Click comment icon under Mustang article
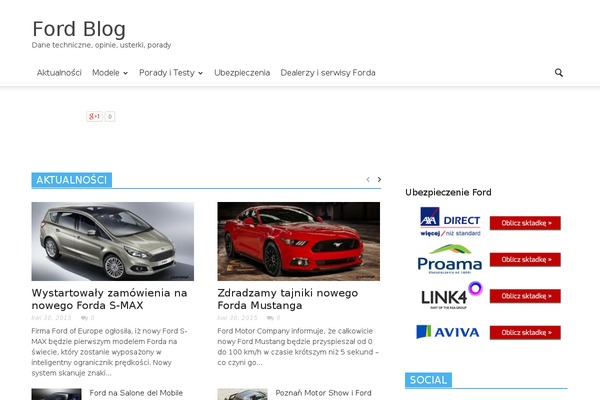The image size is (600, 400). (271, 318)
